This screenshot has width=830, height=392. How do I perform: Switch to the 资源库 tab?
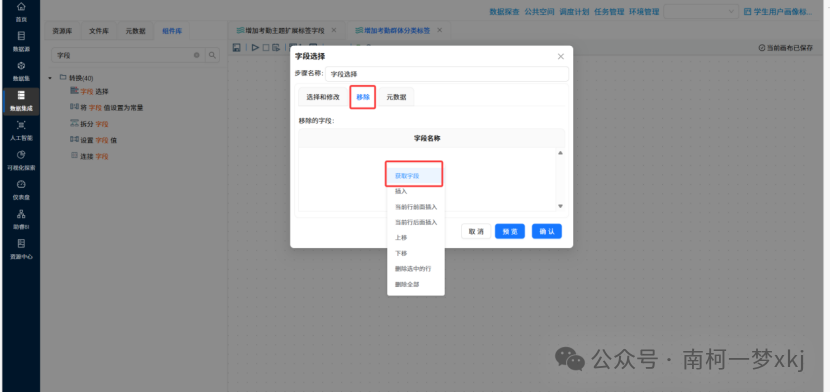62,31
